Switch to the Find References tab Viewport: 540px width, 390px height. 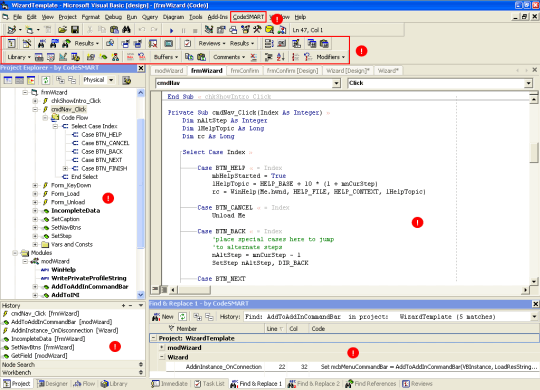point(371,383)
